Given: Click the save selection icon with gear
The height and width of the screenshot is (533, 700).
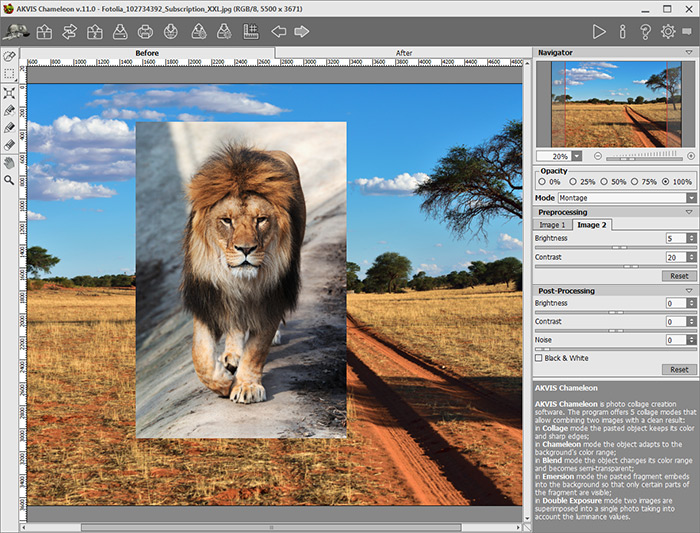Looking at the screenshot, I should click(x=224, y=32).
